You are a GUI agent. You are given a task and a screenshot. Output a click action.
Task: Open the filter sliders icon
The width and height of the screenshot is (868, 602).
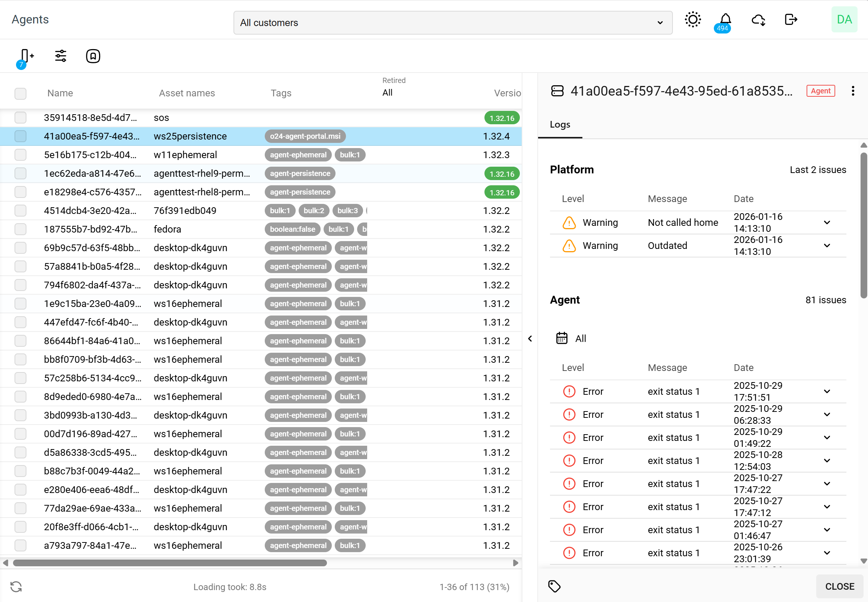click(61, 56)
